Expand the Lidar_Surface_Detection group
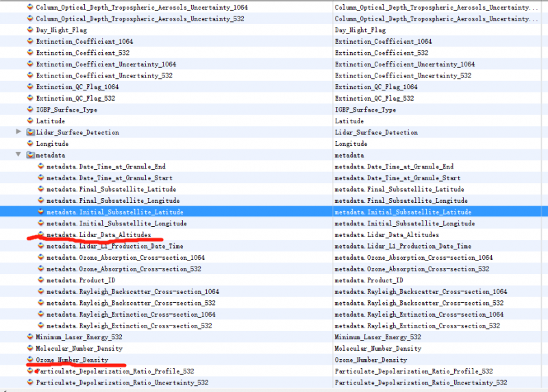Image resolution: width=548 pixels, height=392 pixels. (18, 132)
